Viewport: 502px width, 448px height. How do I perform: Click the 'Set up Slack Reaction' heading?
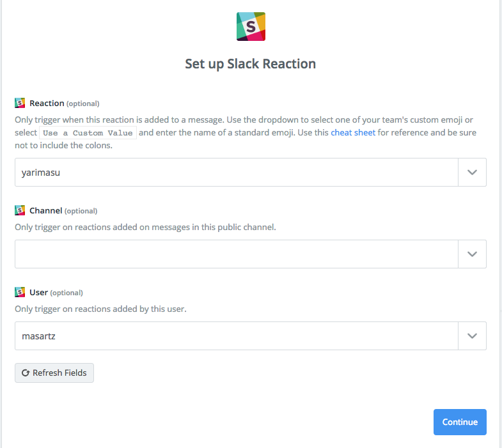click(250, 64)
